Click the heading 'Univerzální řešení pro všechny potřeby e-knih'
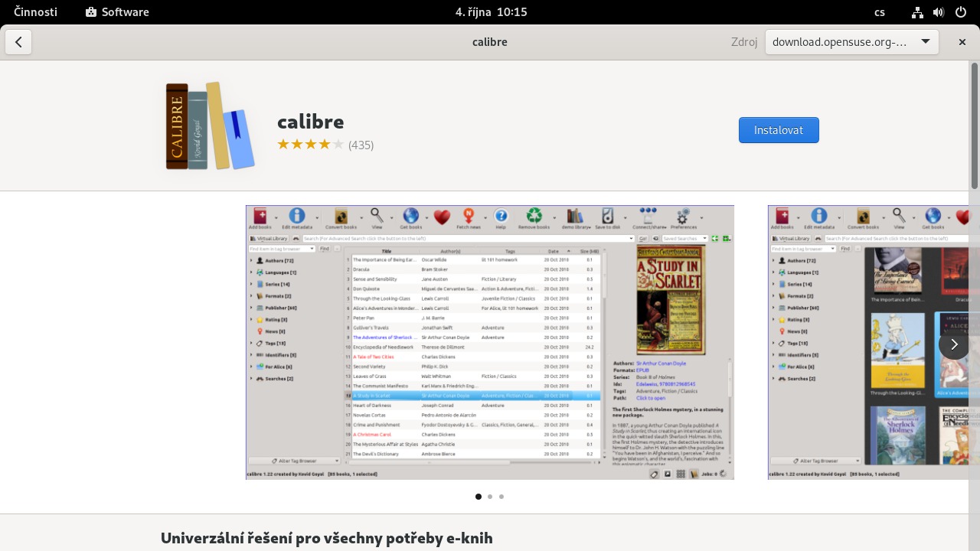980x551 pixels. tap(327, 538)
